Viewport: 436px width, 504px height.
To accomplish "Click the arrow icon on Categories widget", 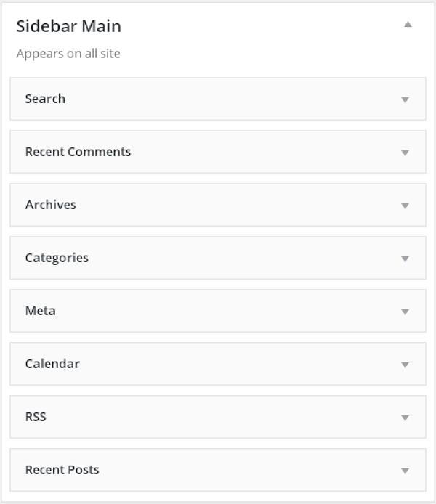I will click(x=405, y=259).
